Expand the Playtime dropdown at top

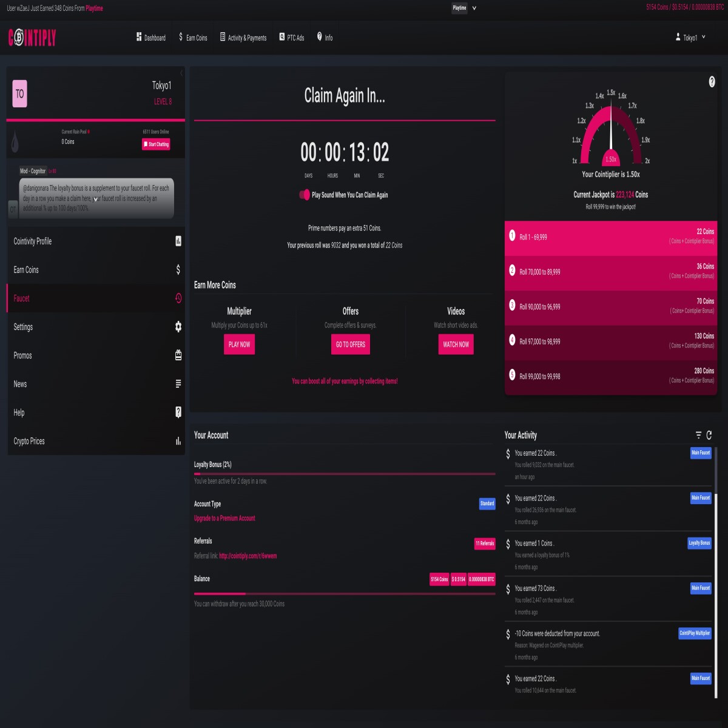(x=464, y=8)
